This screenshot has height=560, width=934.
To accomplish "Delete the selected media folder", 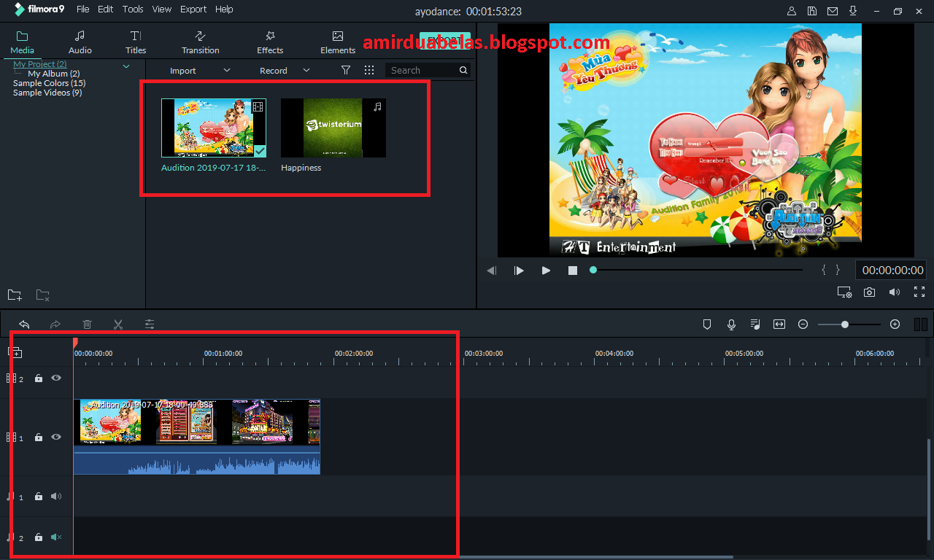I will click(x=43, y=295).
